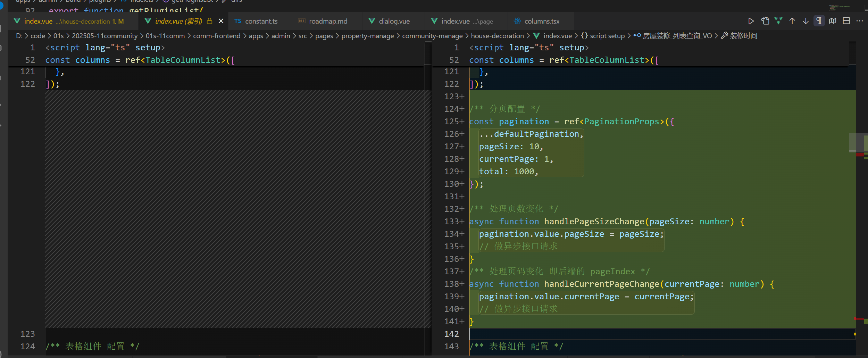
Task: Go to next change with down arrow
Action: (806, 21)
